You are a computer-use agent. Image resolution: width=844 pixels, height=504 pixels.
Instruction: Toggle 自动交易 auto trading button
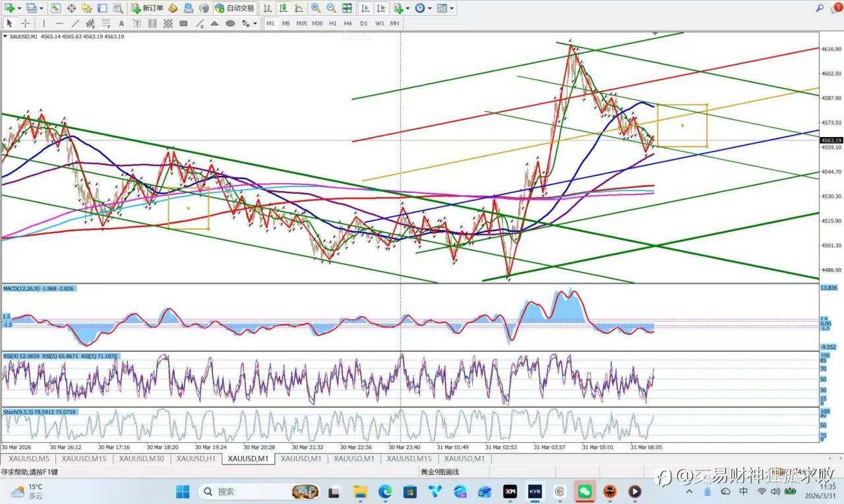pyautogui.click(x=234, y=9)
